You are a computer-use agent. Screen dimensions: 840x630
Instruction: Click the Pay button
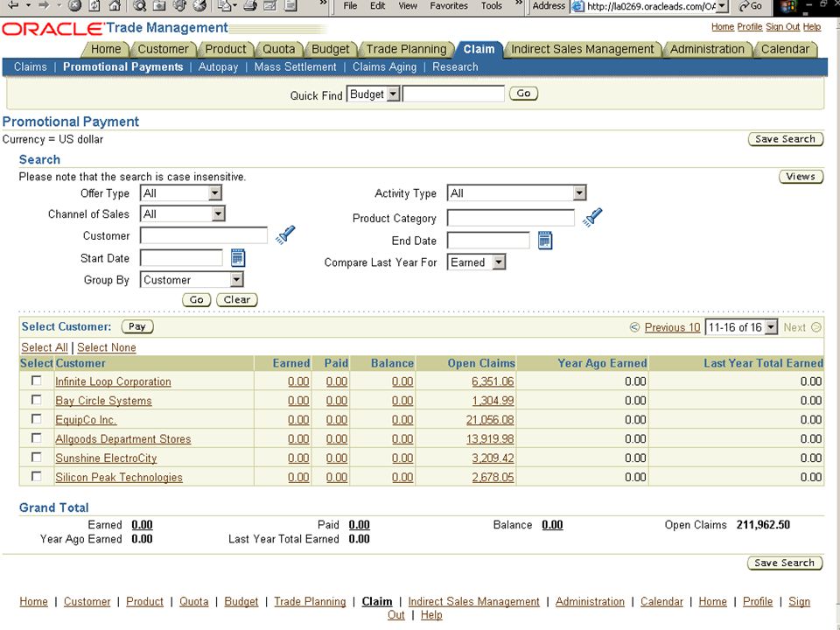pos(137,326)
